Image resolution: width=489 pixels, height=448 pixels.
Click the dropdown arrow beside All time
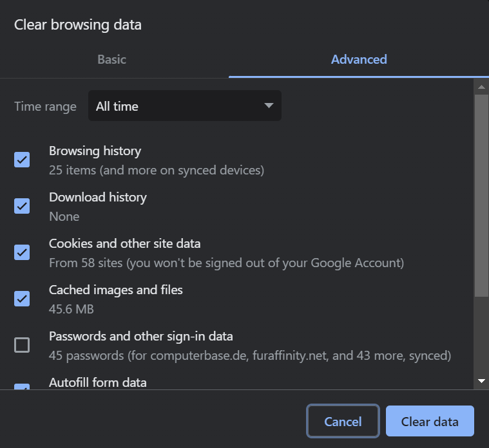coord(269,106)
